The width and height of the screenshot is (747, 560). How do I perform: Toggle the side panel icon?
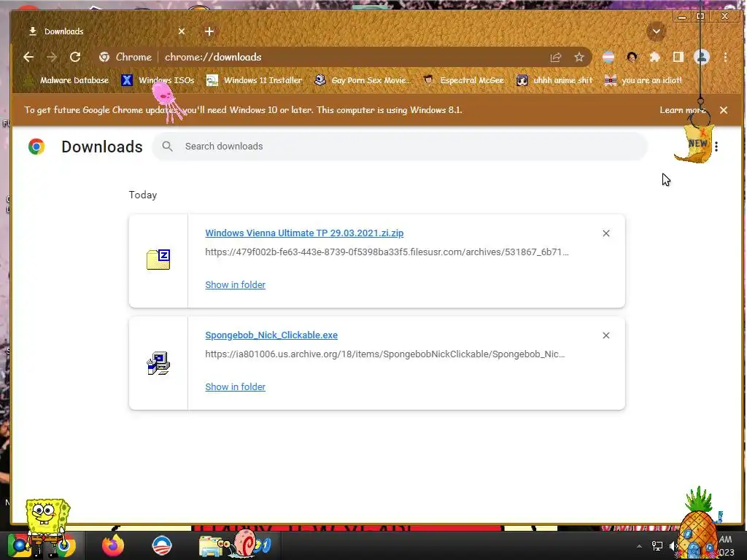coord(678,58)
